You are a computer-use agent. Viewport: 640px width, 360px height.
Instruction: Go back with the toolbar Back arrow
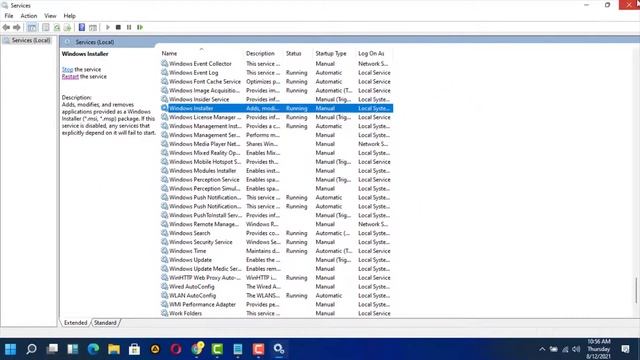(x=6, y=27)
